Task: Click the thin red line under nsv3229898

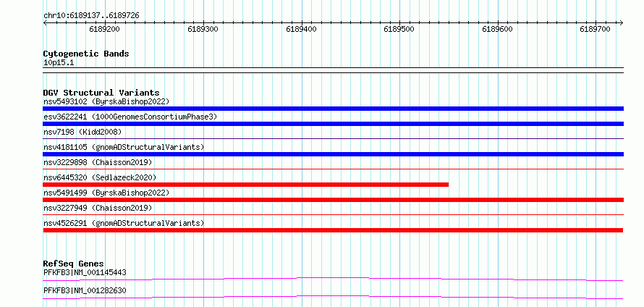Action: (333, 169)
